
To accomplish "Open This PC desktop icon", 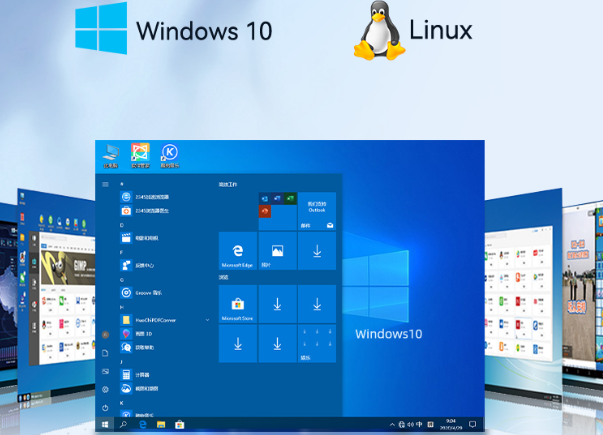I will click(x=110, y=154).
